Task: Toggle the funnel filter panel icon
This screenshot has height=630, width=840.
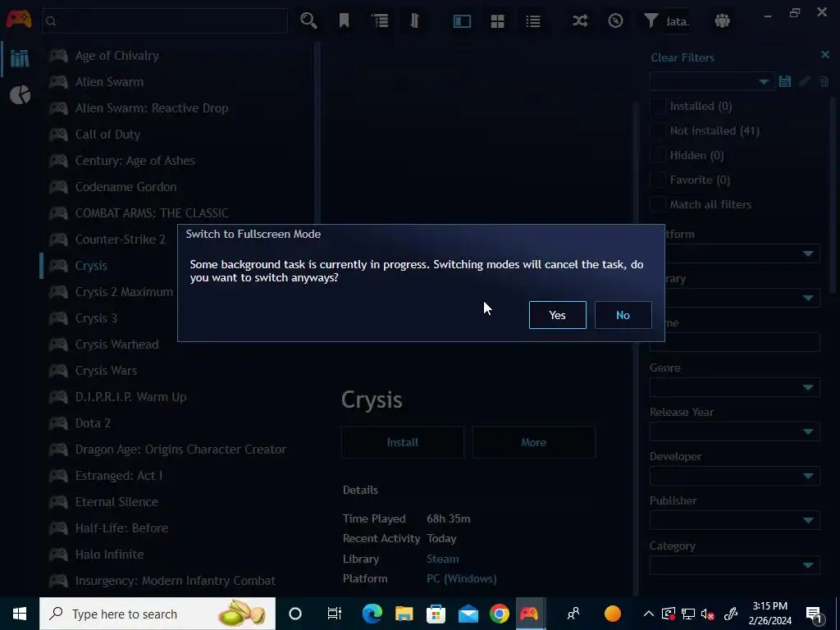Action: click(651, 21)
